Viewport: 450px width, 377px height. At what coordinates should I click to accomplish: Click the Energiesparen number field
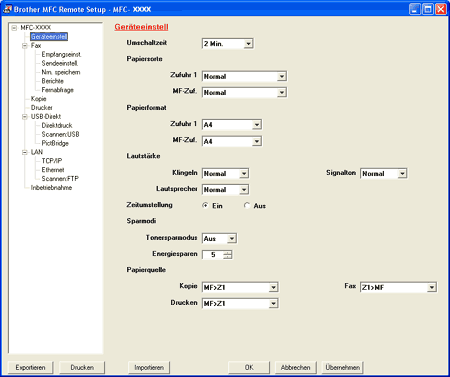pyautogui.click(x=213, y=255)
